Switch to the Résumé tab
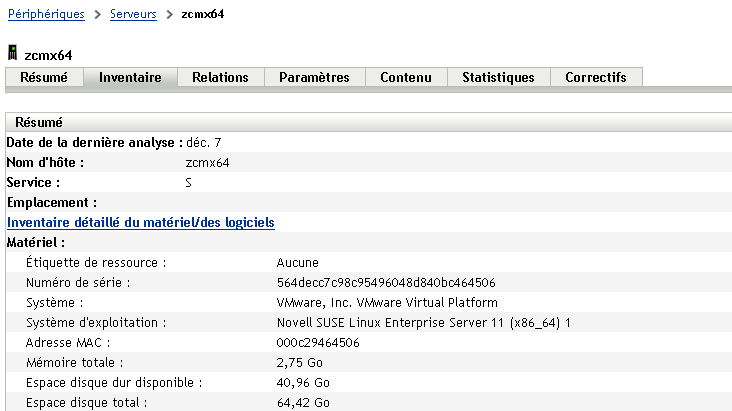732x411 pixels. pos(44,77)
